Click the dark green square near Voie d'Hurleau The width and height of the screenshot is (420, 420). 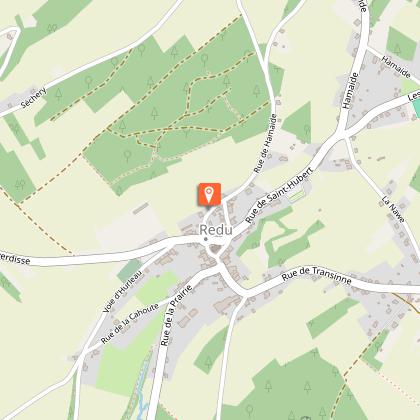(x=129, y=269)
